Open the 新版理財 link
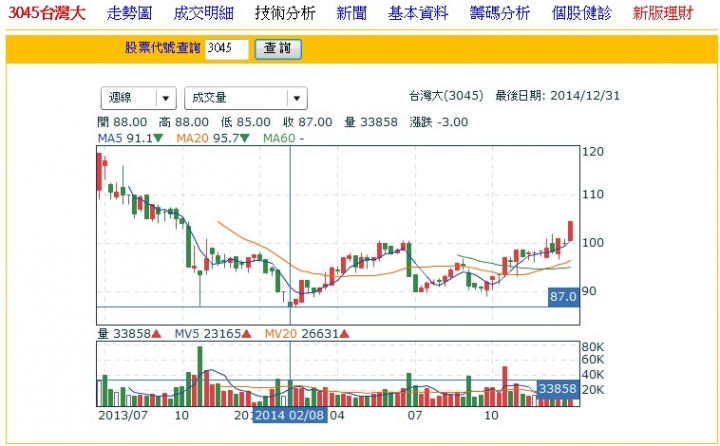720x446 pixels. [663, 13]
